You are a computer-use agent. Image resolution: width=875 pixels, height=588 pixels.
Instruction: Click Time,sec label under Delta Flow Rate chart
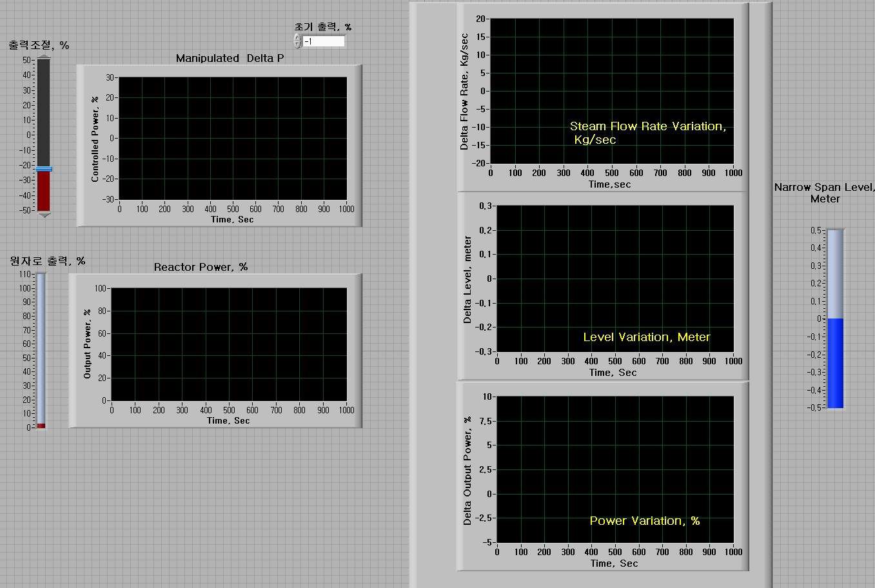pos(609,184)
